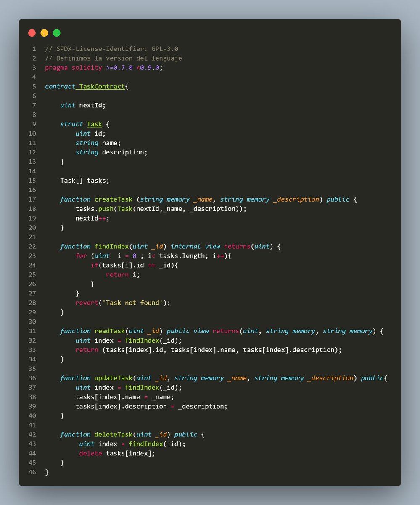Image resolution: width=420 pixels, height=505 pixels.
Task: Click the 'tasks[index].name = _name;' line
Action: pyautogui.click(x=125, y=396)
